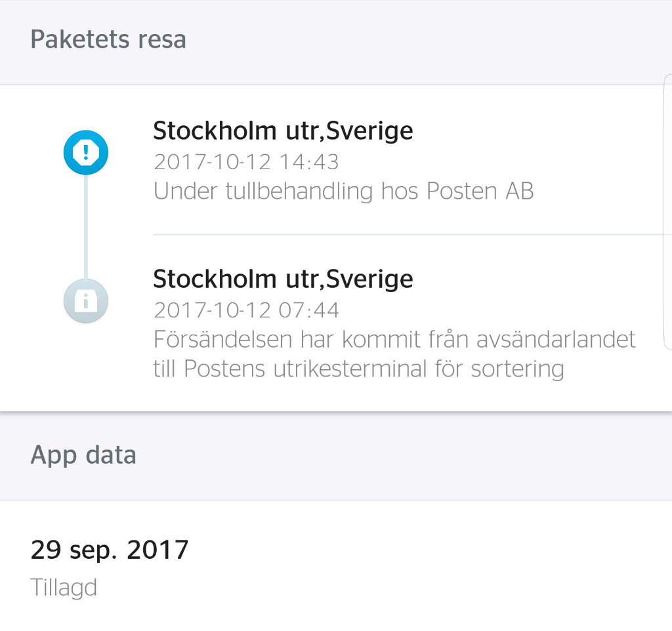Tap the word "tullbehandling" in the customs status

[x=299, y=191]
